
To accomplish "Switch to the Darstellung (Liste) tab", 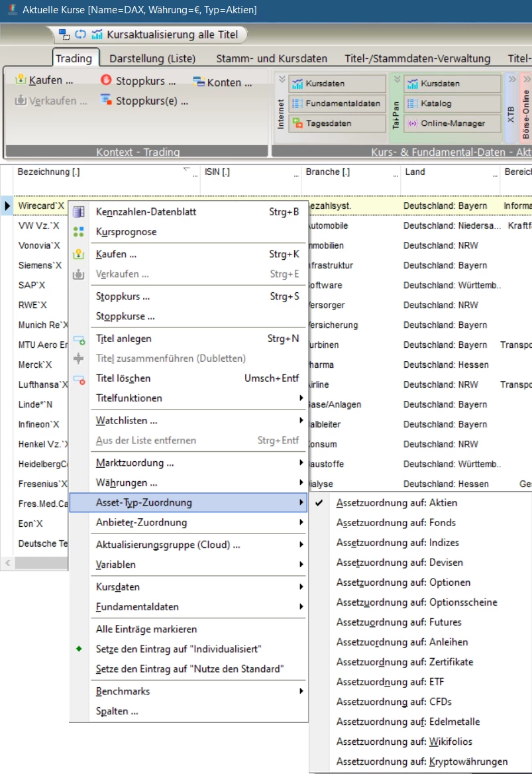I will [x=152, y=58].
